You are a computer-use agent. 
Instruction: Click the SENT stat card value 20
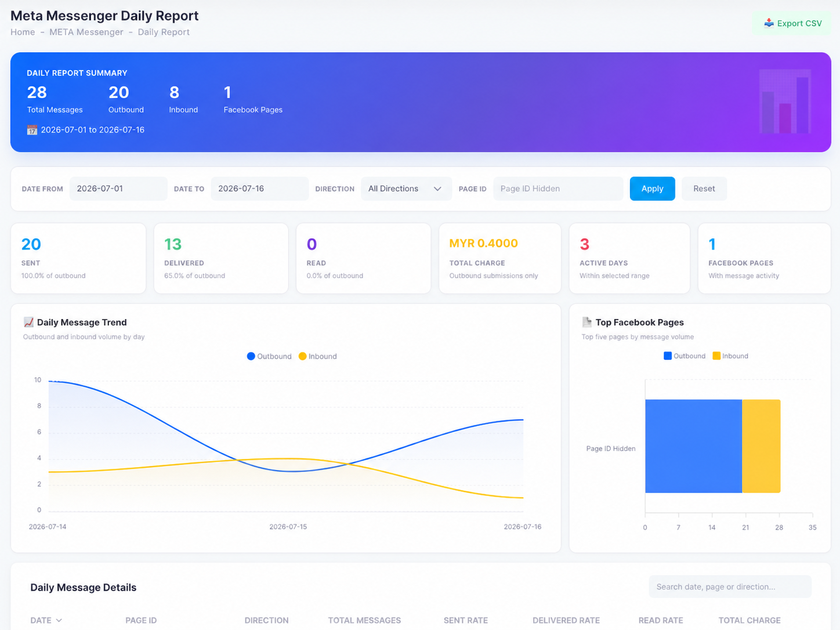pyautogui.click(x=31, y=244)
